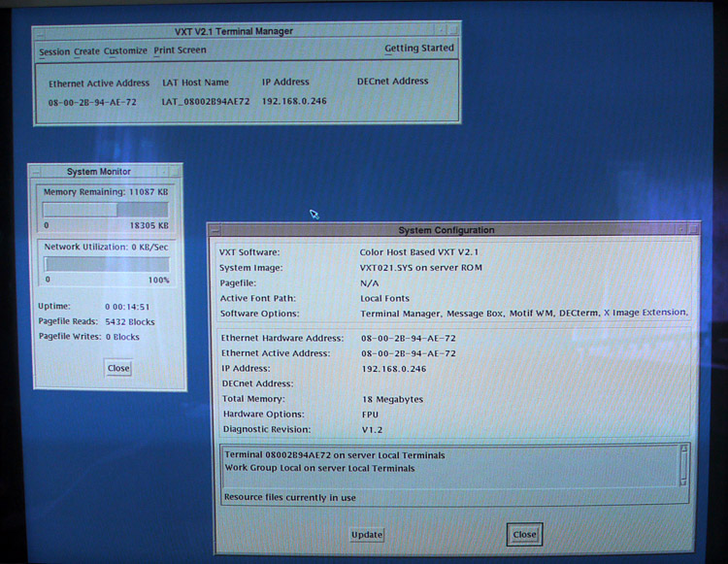Click Print Screen in the menu bar
The image size is (728, 564).
point(180,50)
